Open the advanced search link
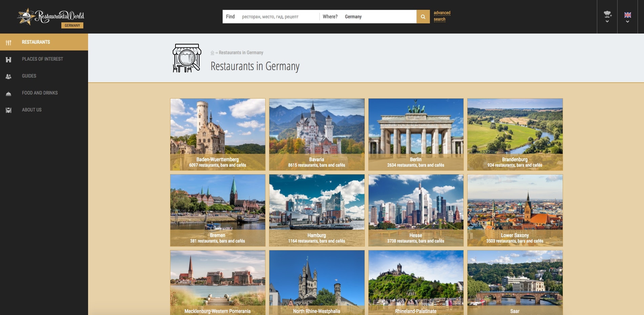Viewport: 644px width, 315px height. click(442, 16)
